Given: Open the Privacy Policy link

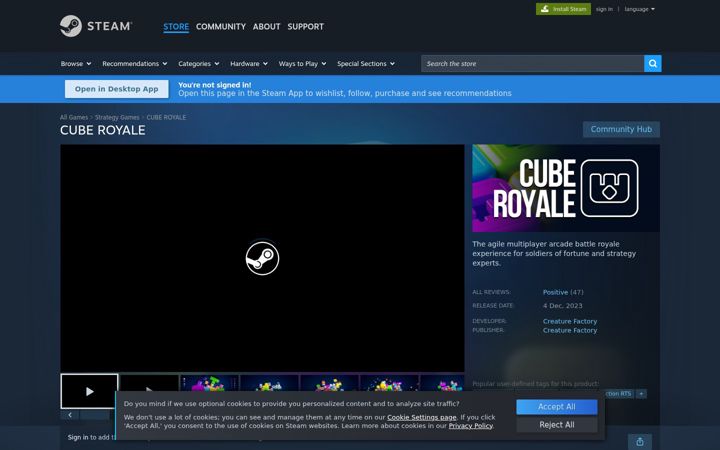Looking at the screenshot, I should pyautogui.click(x=470, y=426).
